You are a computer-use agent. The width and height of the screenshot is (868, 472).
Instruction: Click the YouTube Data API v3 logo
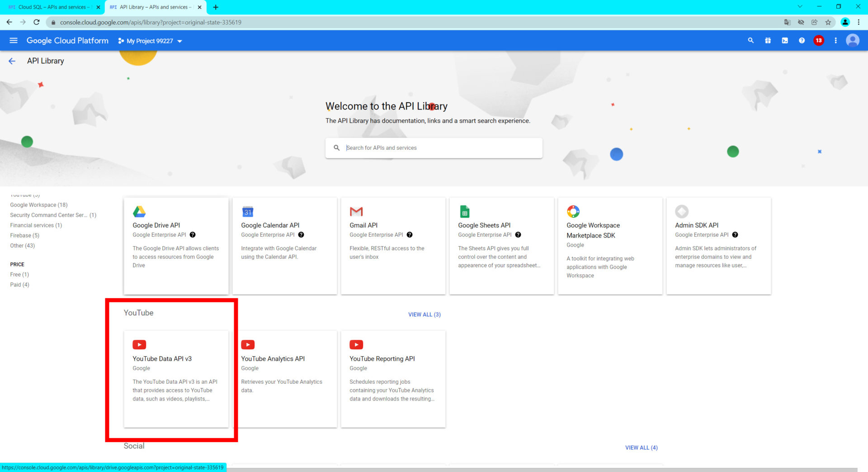pos(139,345)
